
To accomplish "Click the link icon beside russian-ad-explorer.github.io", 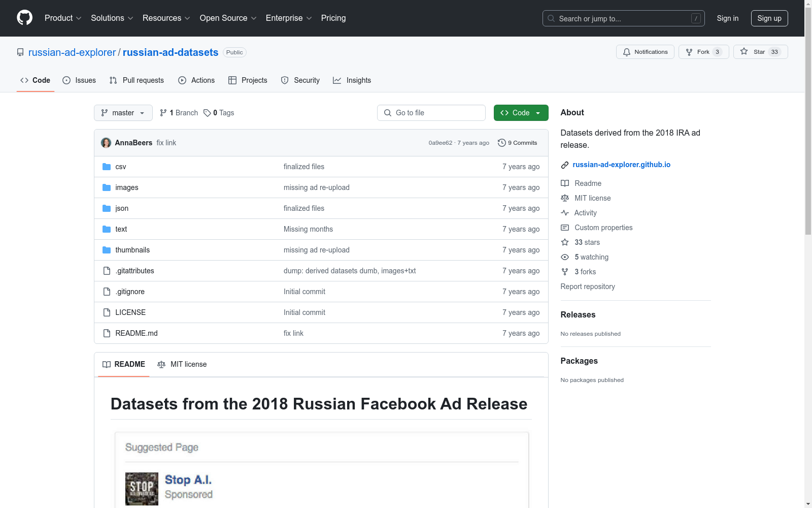I will click(565, 165).
